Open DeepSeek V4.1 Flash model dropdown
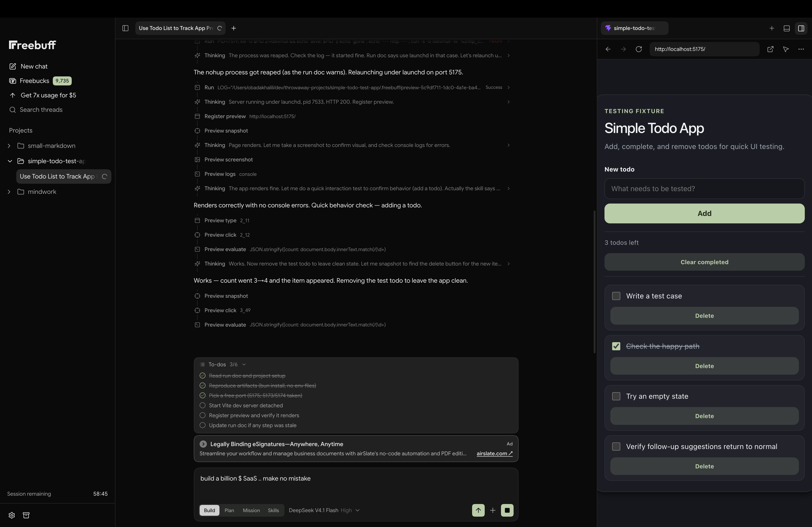812x527 pixels. (x=324, y=510)
